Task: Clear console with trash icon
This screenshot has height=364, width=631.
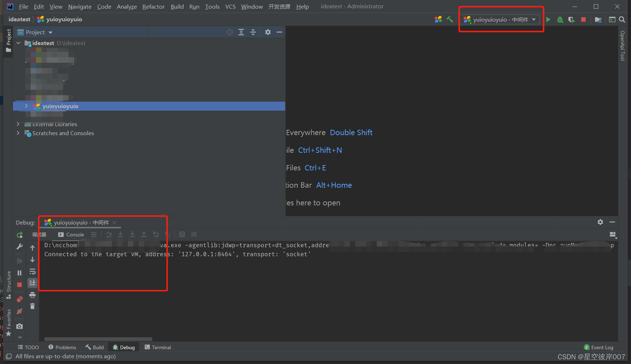Action: pos(32,306)
